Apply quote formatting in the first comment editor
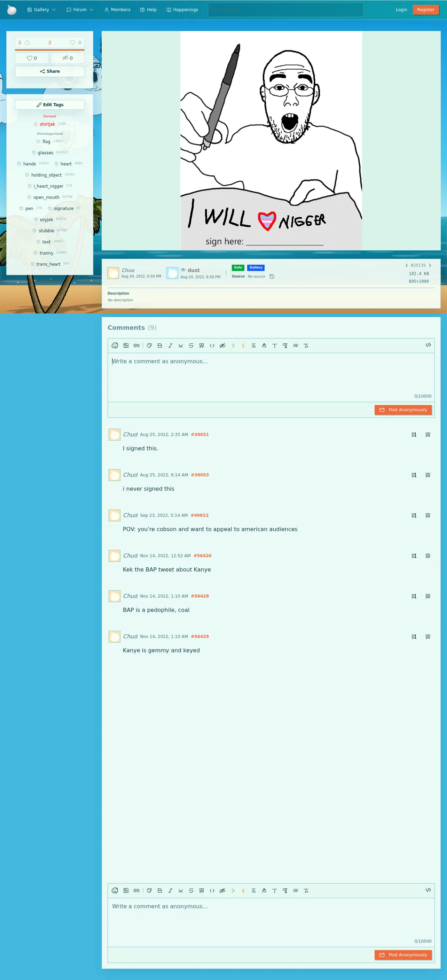This screenshot has width=447, height=980. 202,345
